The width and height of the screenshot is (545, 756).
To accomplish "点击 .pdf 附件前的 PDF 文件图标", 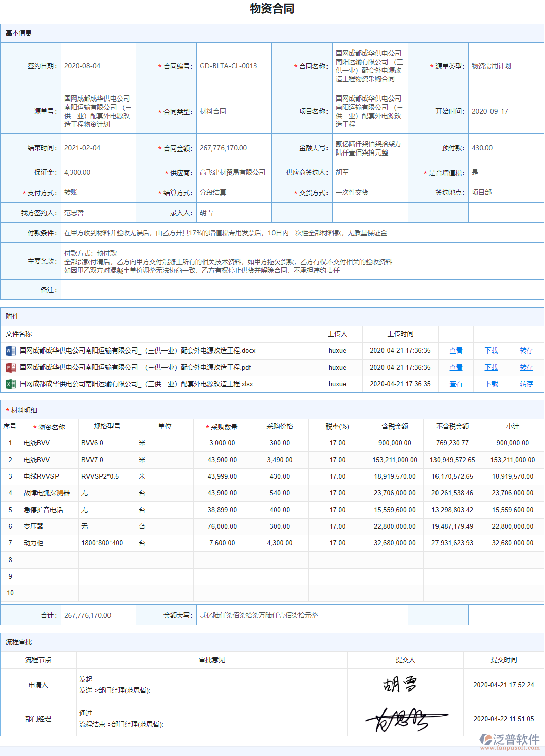I will [x=10, y=367].
